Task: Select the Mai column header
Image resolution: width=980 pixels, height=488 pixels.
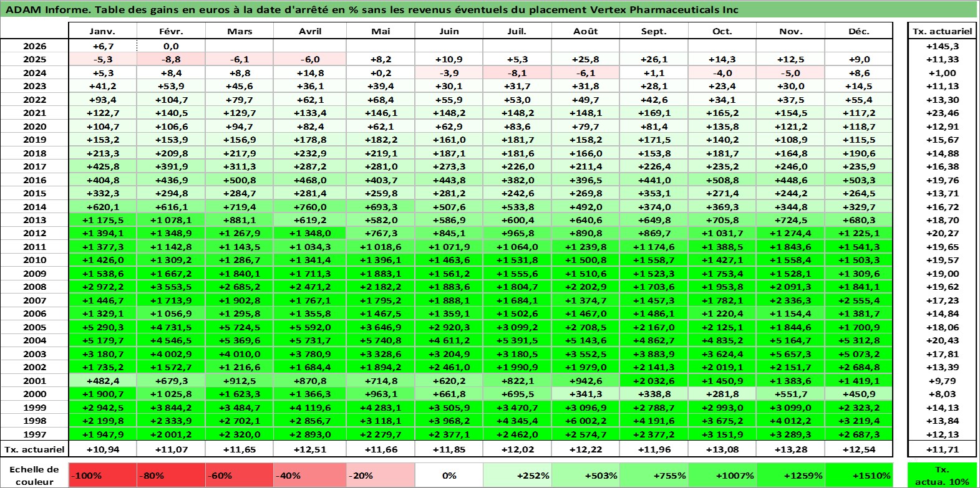Action: [381, 31]
